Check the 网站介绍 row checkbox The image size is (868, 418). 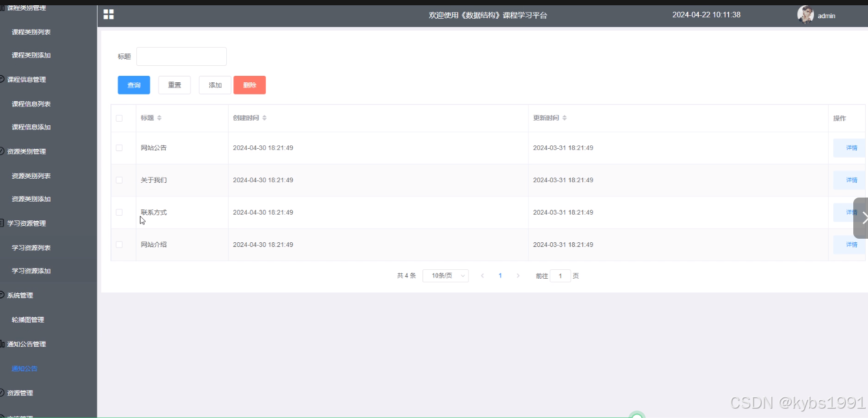click(119, 245)
